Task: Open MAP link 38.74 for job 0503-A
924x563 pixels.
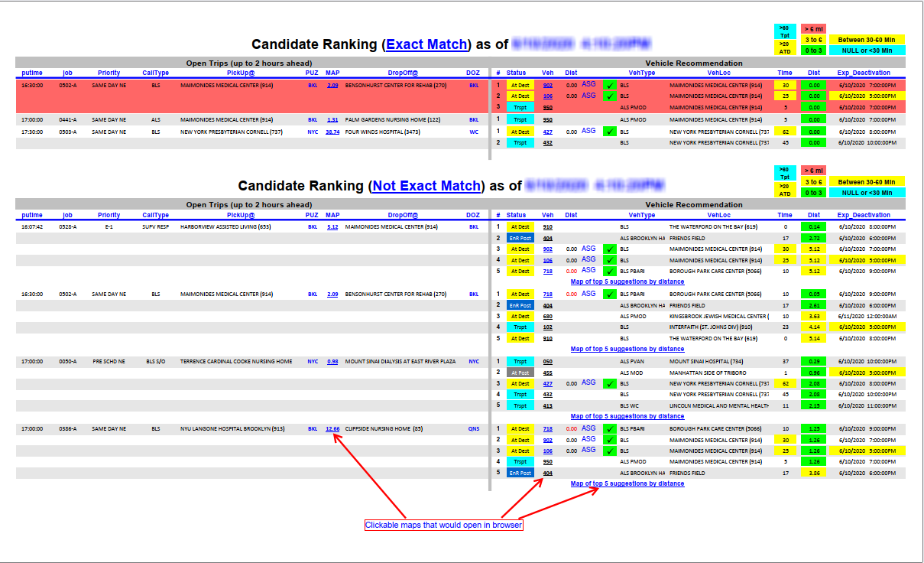Action: [x=332, y=132]
